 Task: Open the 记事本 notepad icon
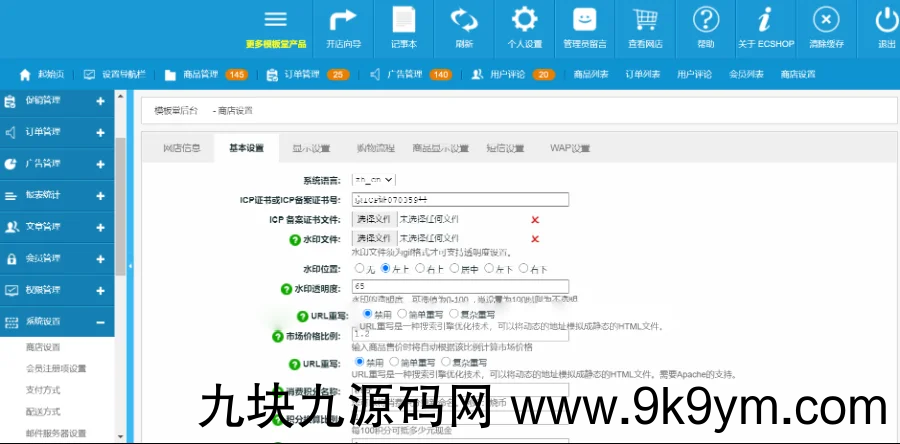[404, 21]
